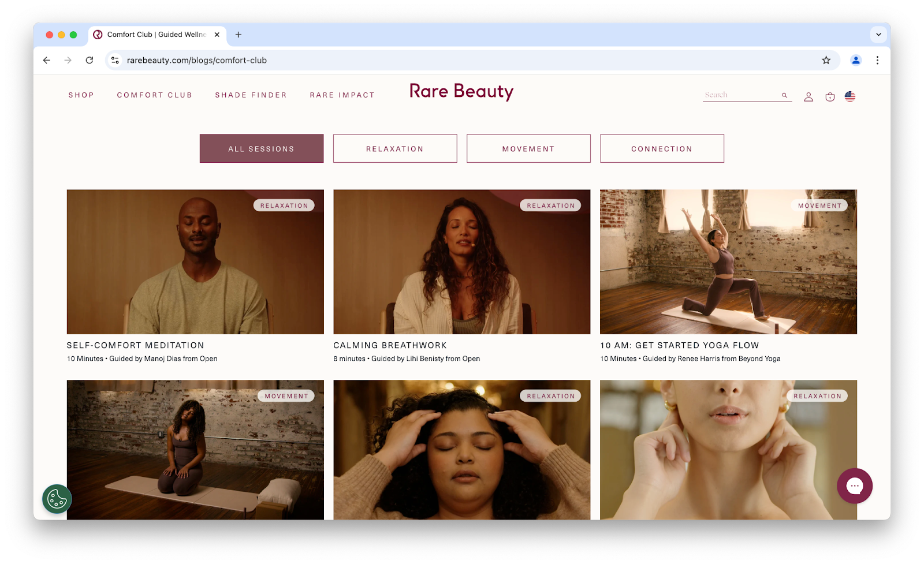The height and width of the screenshot is (564, 924).
Task: Open the ear massage relaxation thumbnail
Action: [728, 450]
